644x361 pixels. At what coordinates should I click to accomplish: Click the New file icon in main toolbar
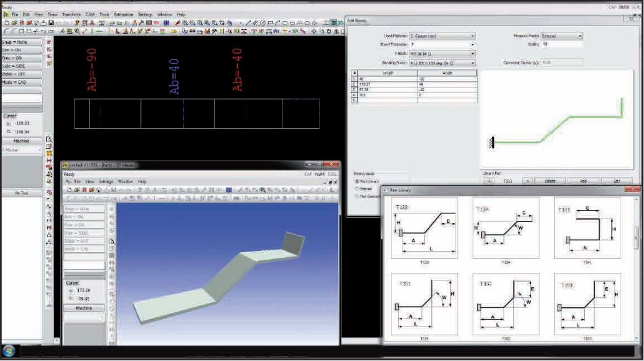point(6,22)
